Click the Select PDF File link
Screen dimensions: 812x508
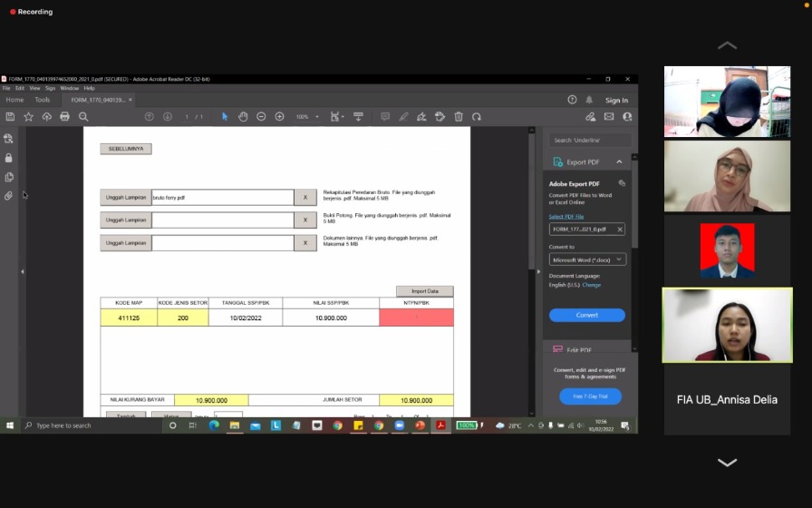coord(566,217)
